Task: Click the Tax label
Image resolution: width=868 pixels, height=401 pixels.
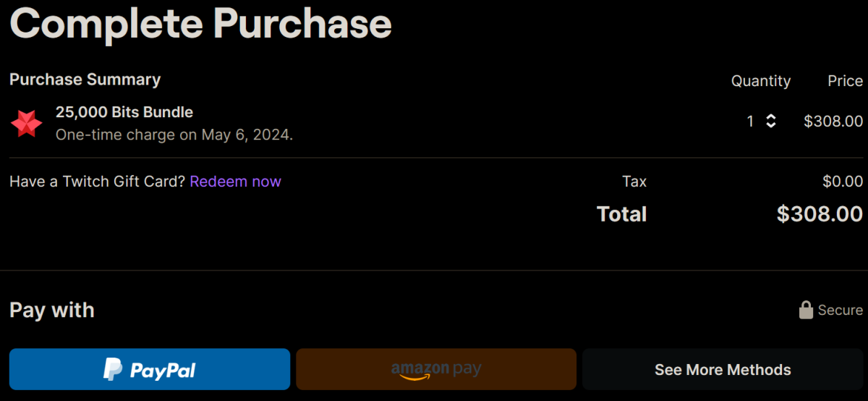Action: tap(634, 182)
